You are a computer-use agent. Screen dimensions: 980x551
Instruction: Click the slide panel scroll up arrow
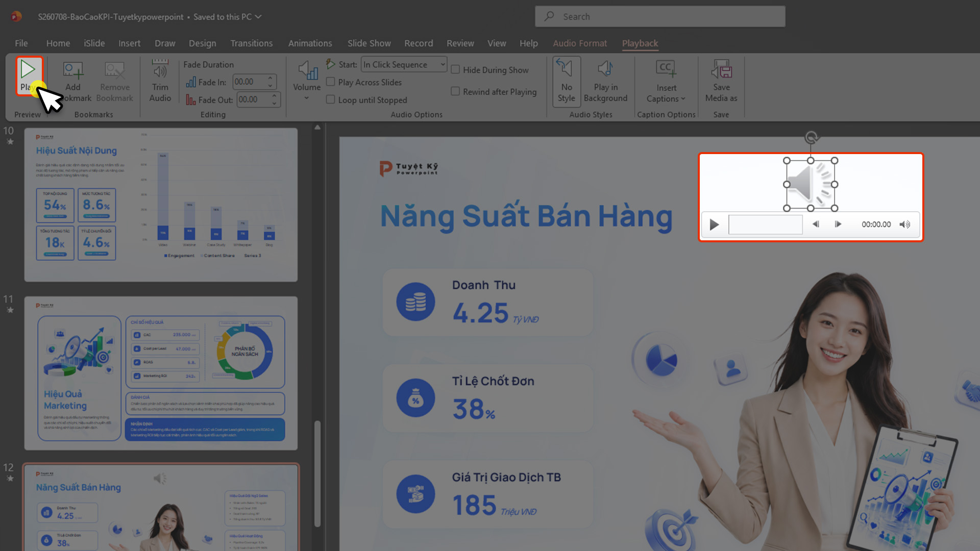point(317,128)
